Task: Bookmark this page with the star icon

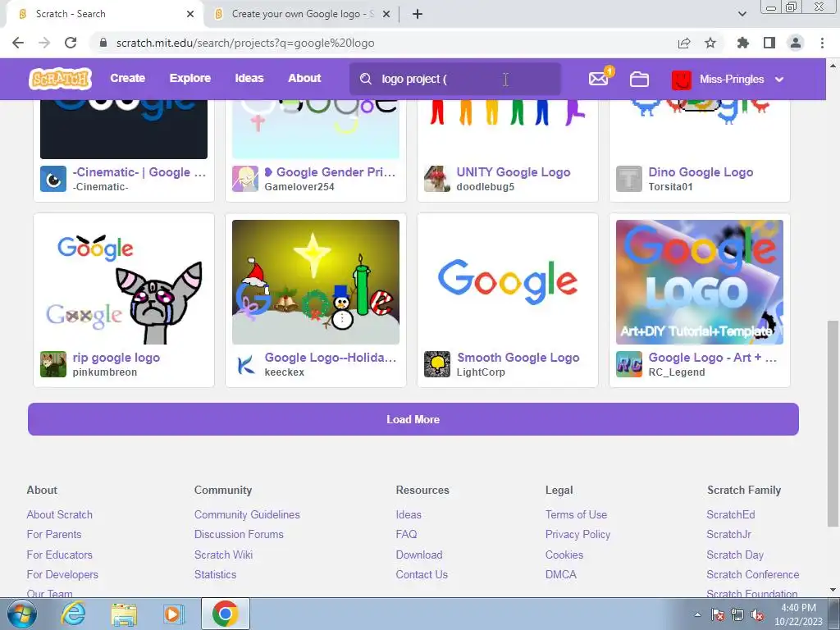Action: (x=710, y=43)
